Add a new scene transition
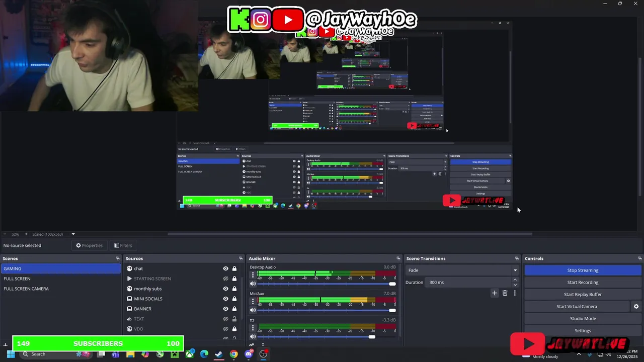The height and width of the screenshot is (362, 644). (x=495, y=293)
